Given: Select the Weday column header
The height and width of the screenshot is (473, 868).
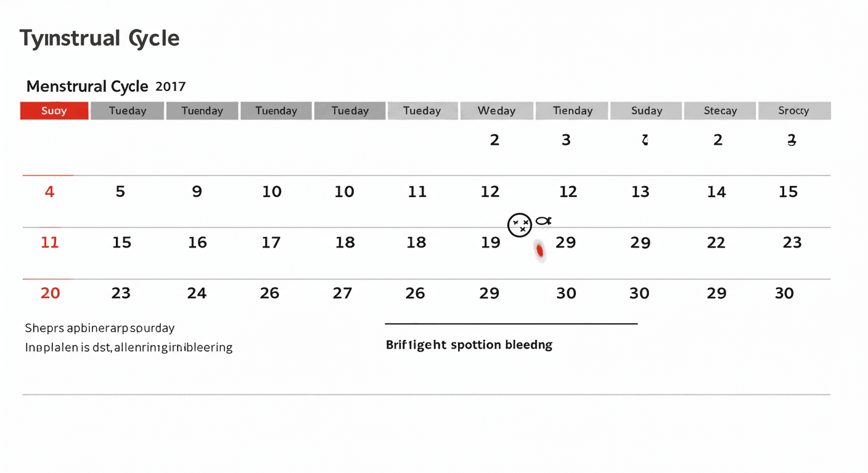Looking at the screenshot, I should tap(496, 111).
